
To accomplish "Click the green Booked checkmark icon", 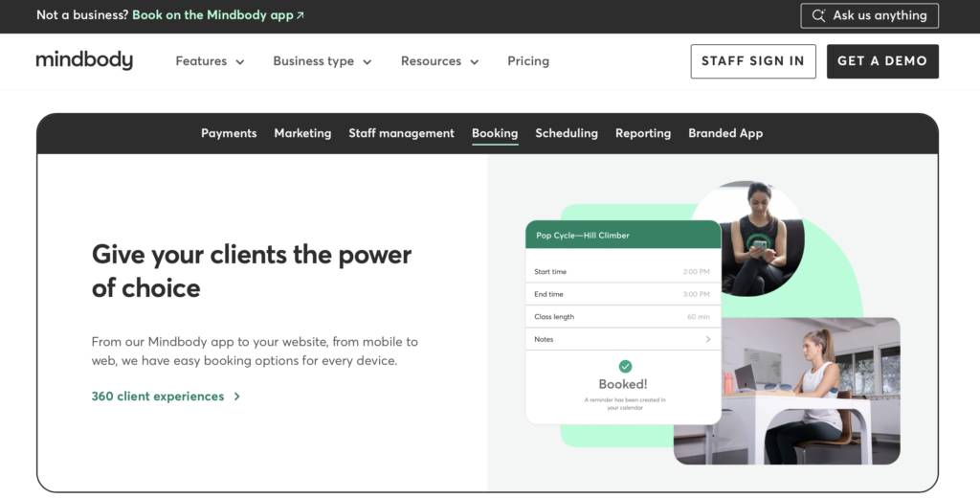I will [x=625, y=366].
